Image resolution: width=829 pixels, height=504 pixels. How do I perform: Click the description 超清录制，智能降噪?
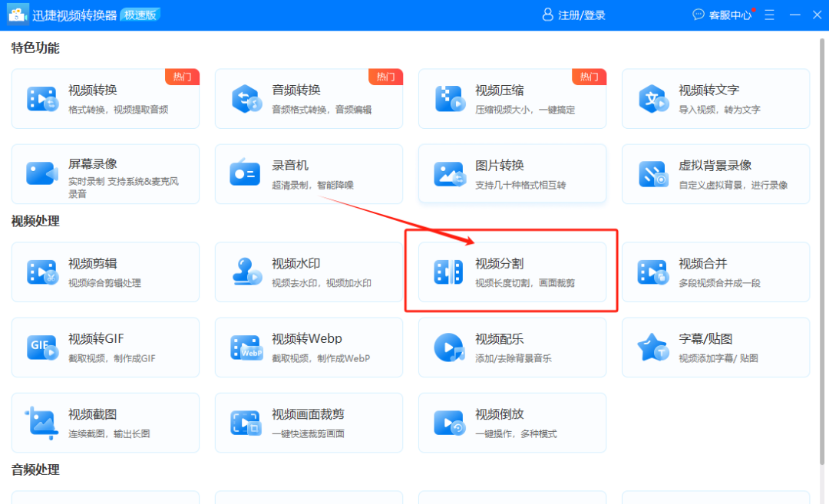pyautogui.click(x=312, y=186)
